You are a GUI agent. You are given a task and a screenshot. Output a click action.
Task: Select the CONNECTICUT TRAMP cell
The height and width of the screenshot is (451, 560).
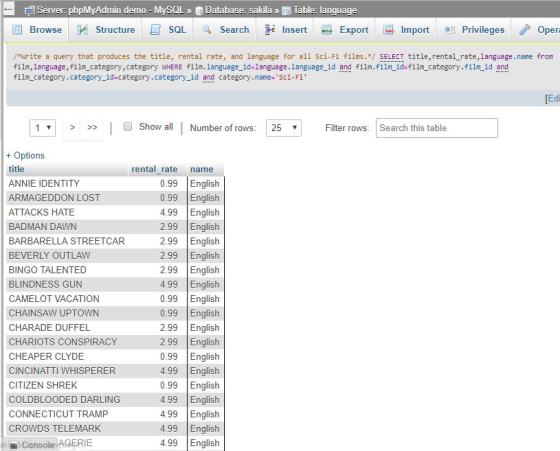click(x=67, y=414)
